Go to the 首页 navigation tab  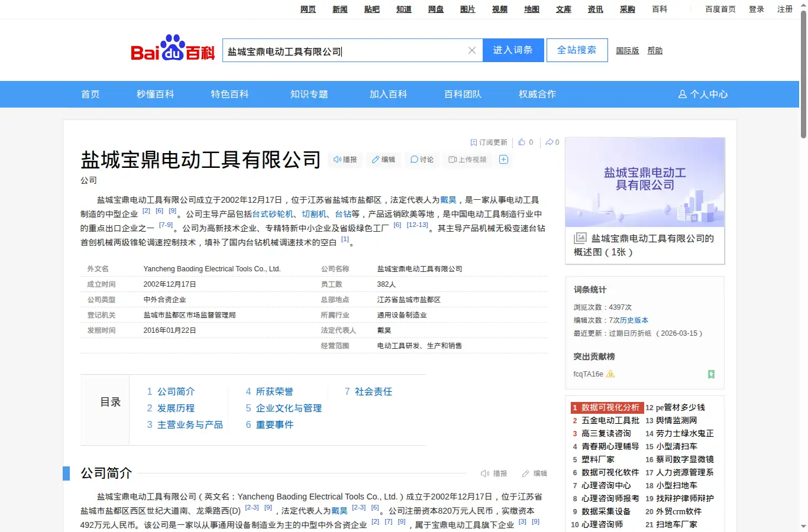pyautogui.click(x=91, y=94)
